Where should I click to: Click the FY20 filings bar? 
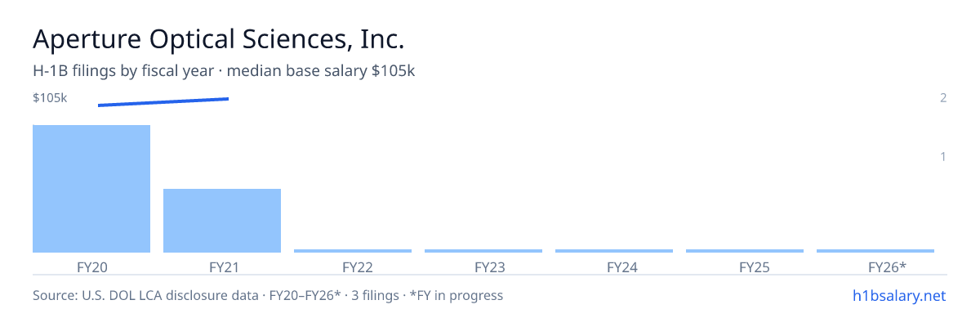coord(91,189)
